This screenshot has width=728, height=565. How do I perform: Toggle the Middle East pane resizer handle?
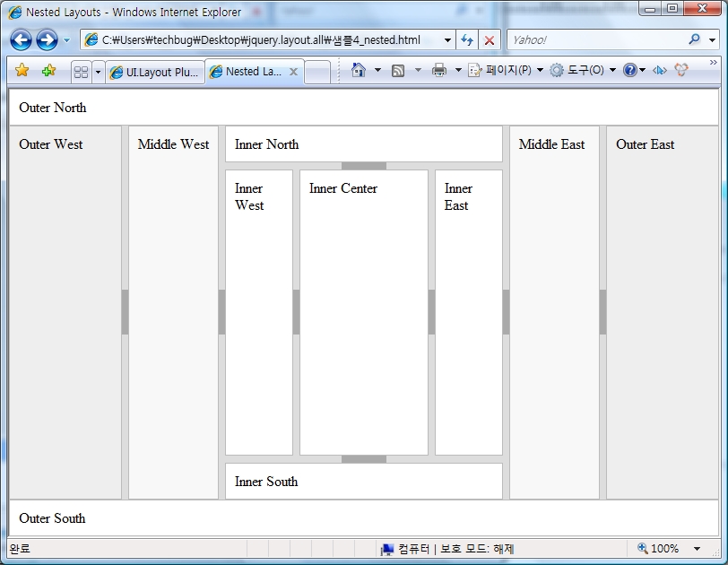(506, 312)
